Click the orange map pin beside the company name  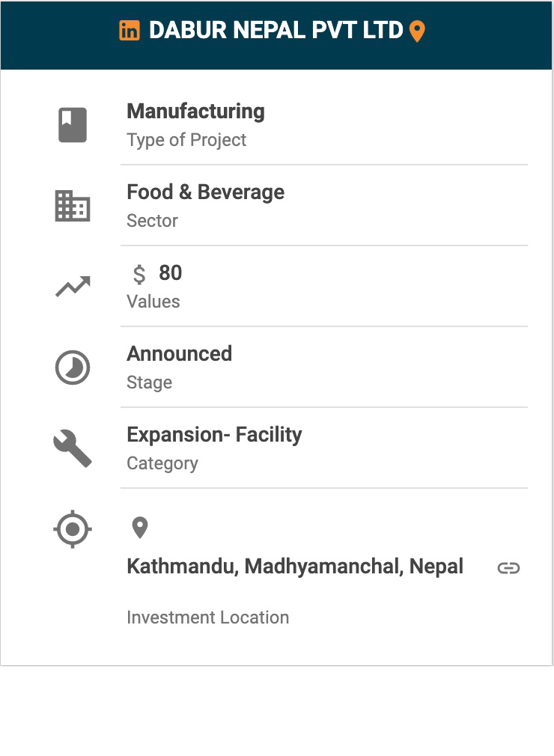(x=417, y=32)
